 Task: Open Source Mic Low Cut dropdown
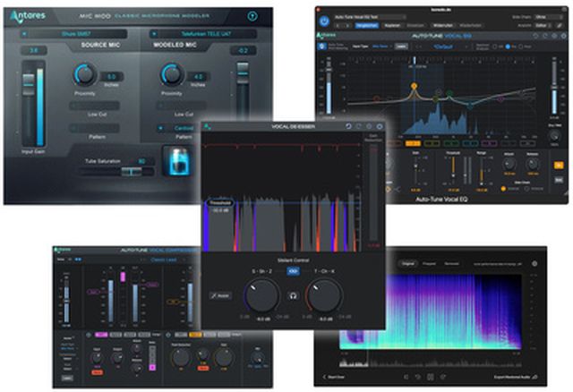[94, 106]
